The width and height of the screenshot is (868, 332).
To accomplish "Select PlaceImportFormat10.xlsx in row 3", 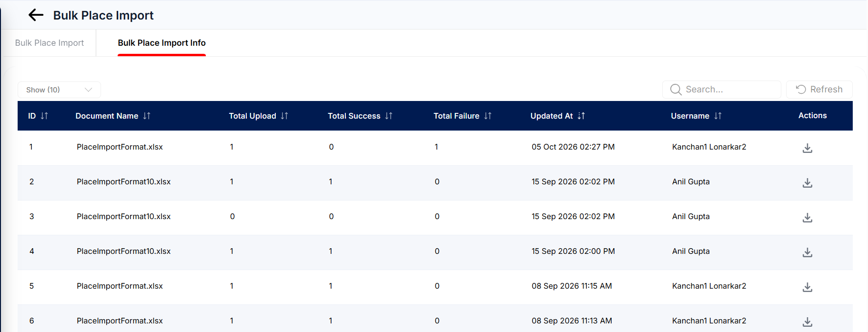I will pyautogui.click(x=123, y=216).
